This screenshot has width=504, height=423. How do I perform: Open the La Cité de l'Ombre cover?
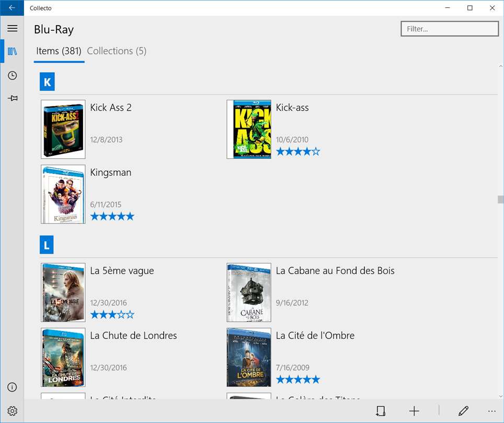click(x=249, y=357)
